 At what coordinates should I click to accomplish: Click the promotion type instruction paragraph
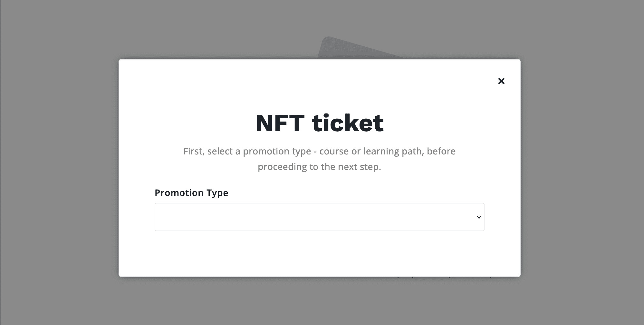(x=319, y=159)
